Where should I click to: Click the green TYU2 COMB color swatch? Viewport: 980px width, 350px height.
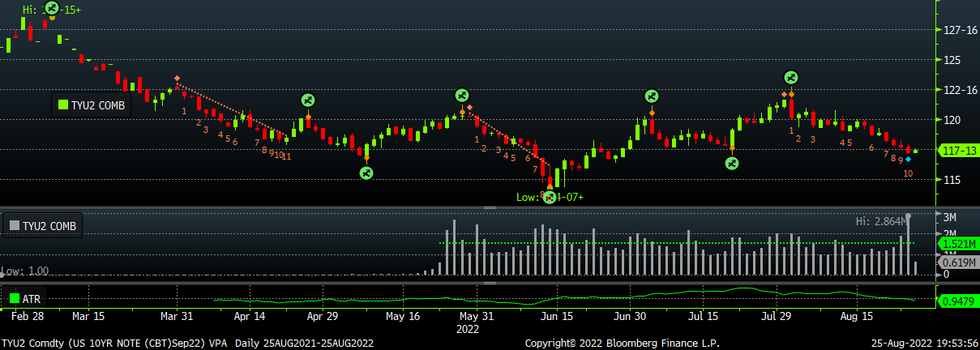point(62,104)
